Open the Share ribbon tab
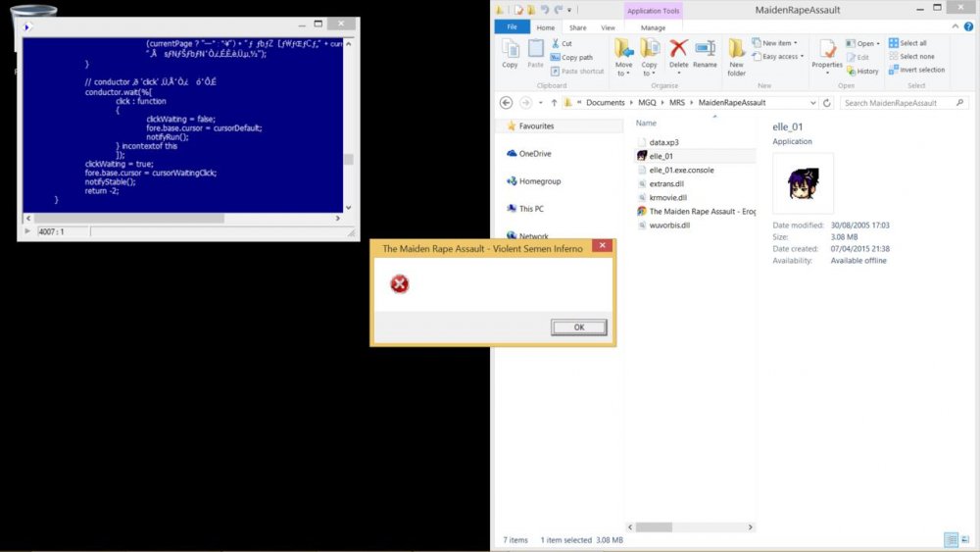This screenshot has height=552, width=980. pyautogui.click(x=578, y=27)
